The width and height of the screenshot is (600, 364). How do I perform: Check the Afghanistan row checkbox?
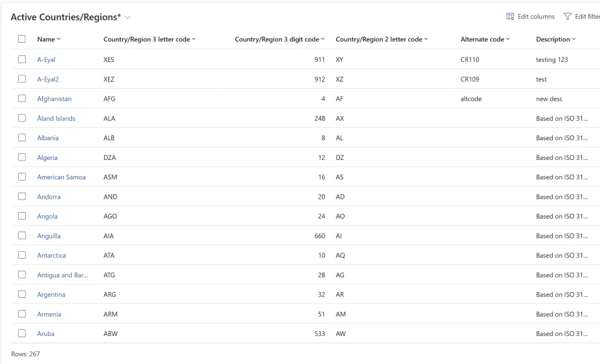point(22,99)
